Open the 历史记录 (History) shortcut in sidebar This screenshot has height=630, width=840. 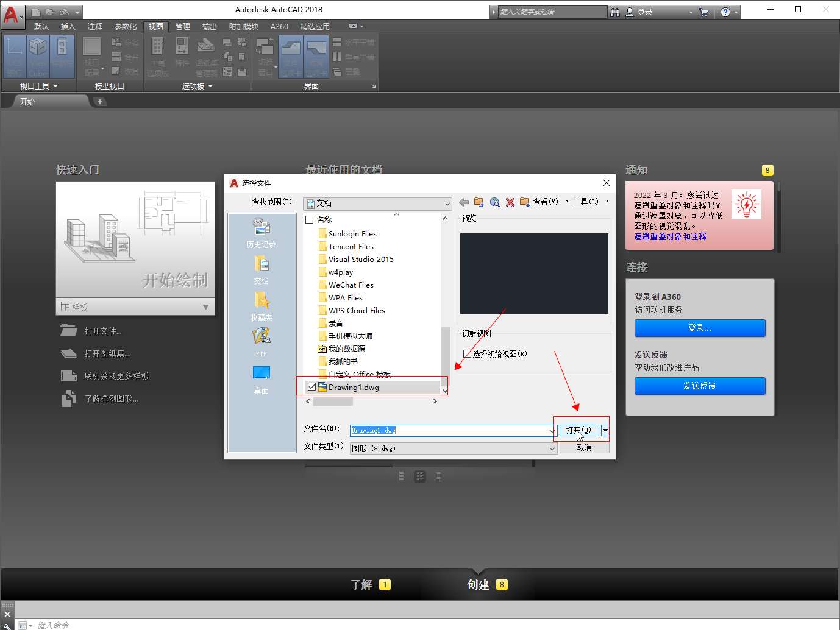(x=261, y=232)
